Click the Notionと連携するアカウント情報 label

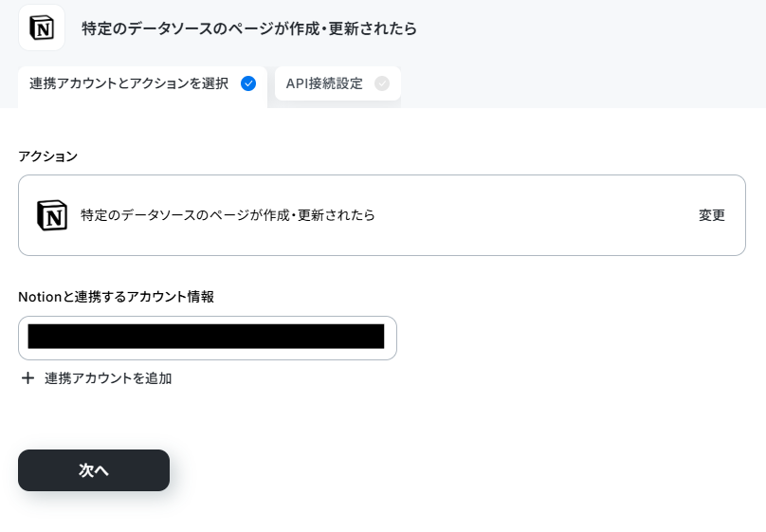(x=116, y=297)
